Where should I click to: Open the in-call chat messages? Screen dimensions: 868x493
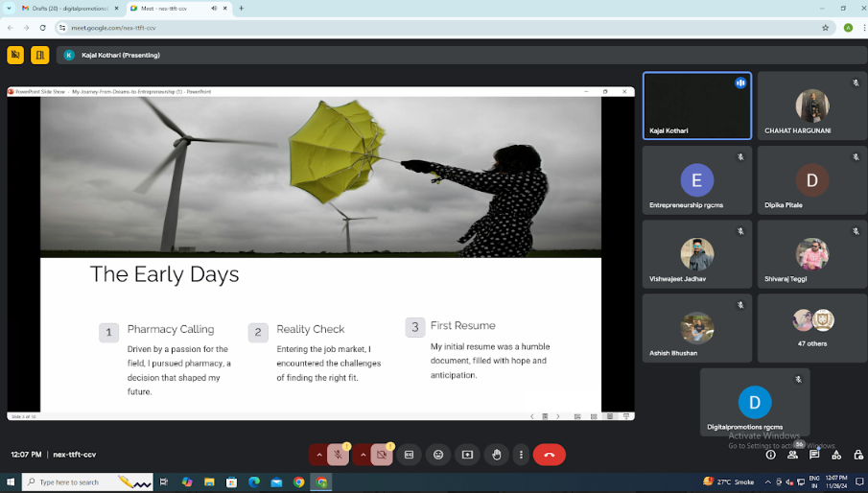814,456
